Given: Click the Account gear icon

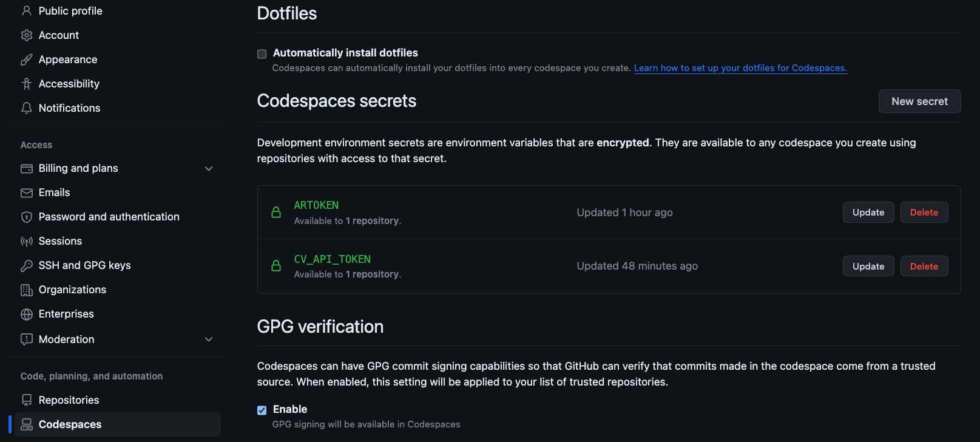Looking at the screenshot, I should [26, 35].
